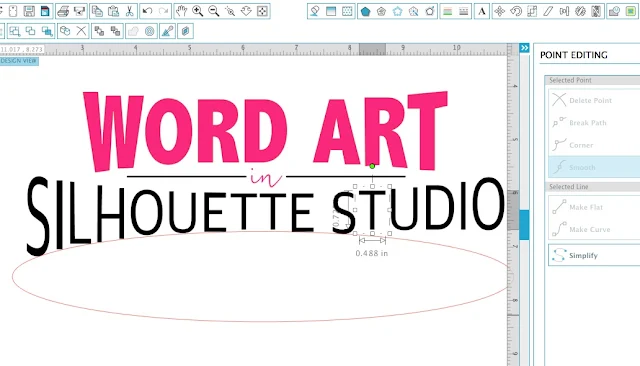Image resolution: width=640 pixels, height=366 pixels.
Task: Open the Align window icon
Action: pos(564,11)
